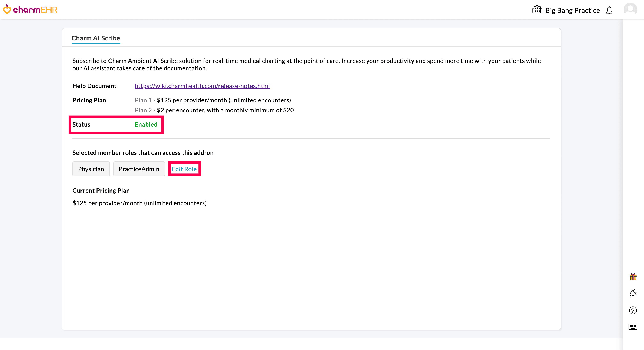Click the Current Pricing Plan heading

pyautogui.click(x=101, y=191)
